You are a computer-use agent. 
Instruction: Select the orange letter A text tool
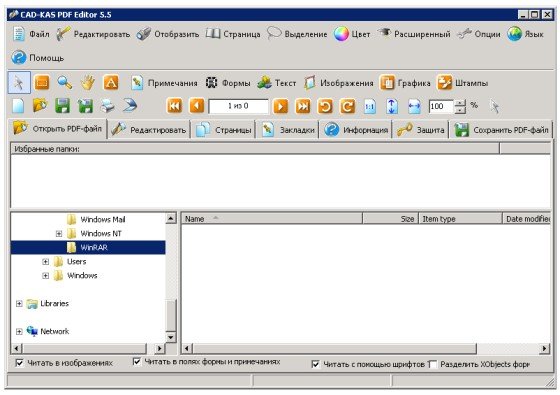[x=111, y=83]
